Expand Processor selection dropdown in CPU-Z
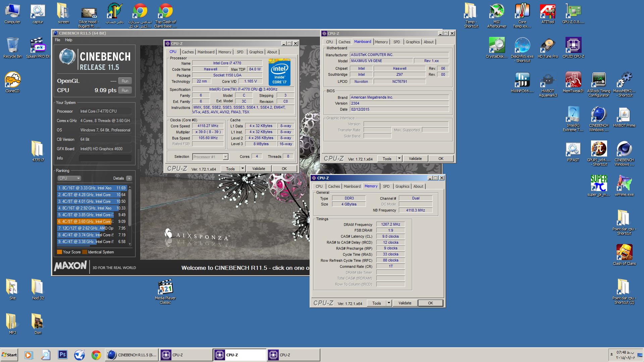 [x=225, y=157]
